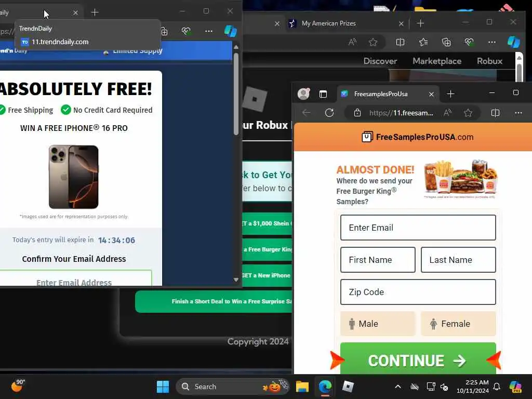
Task: Click profile avatar in FreesamplesProUsa window
Action: click(x=303, y=94)
